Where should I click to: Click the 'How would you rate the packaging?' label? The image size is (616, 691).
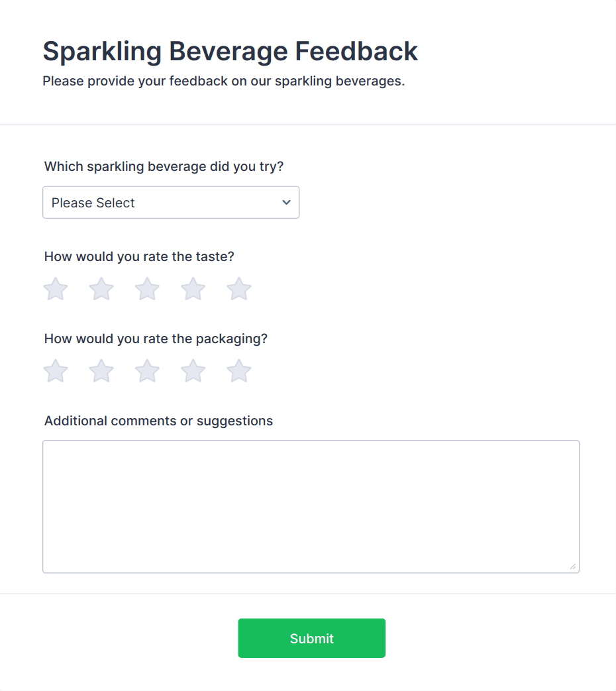156,339
